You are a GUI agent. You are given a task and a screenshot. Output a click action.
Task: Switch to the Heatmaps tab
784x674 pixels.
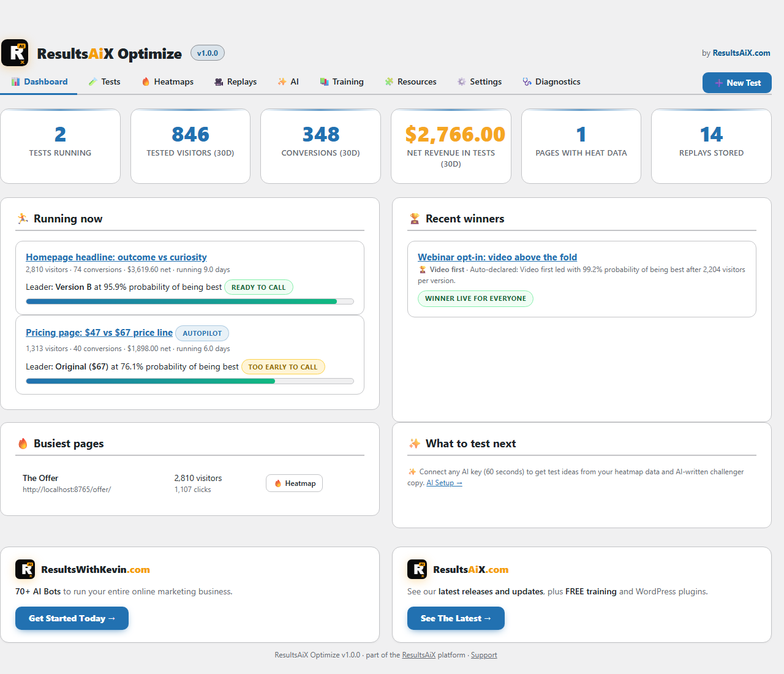tap(167, 82)
